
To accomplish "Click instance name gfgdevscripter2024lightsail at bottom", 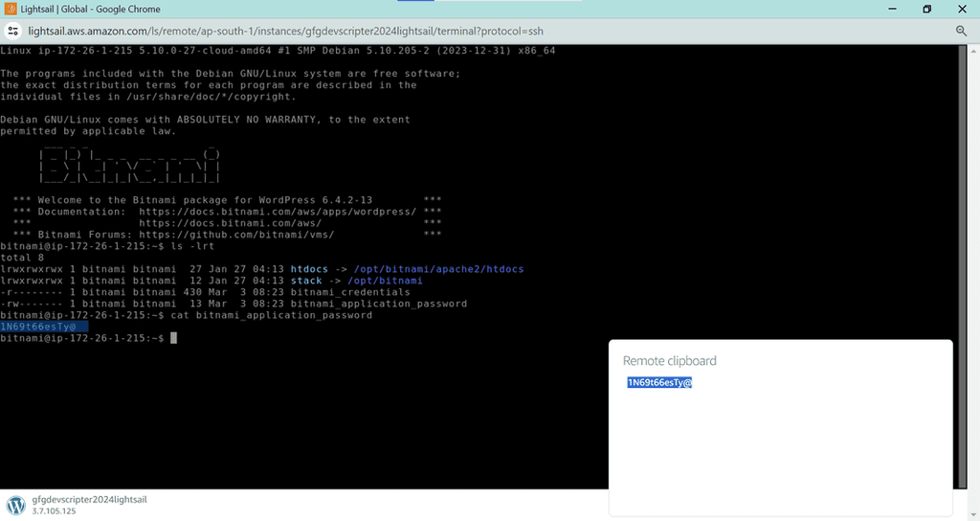I will 89,499.
